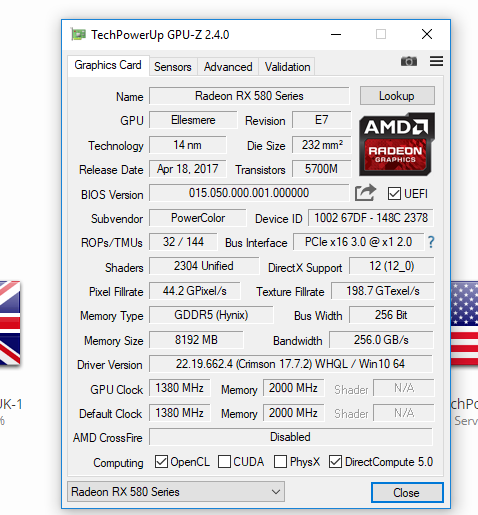Click the Shaders value 2304 Unified
Image resolution: width=478 pixels, height=515 pixels.
(204, 266)
